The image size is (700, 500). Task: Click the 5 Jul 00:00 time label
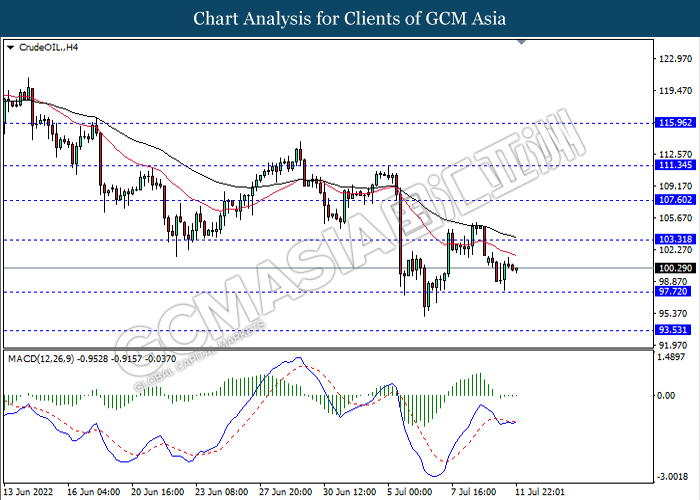click(x=410, y=492)
